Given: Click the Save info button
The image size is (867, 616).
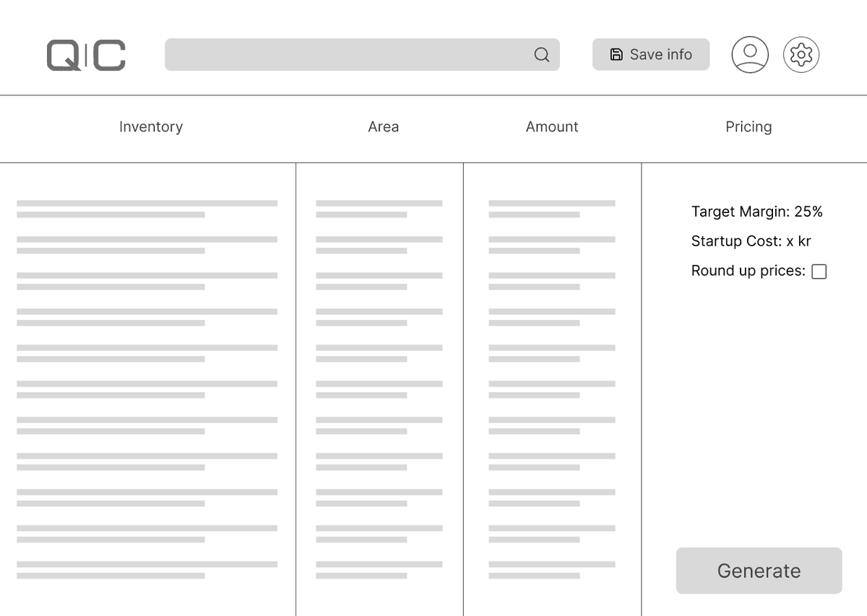Looking at the screenshot, I should tap(651, 55).
